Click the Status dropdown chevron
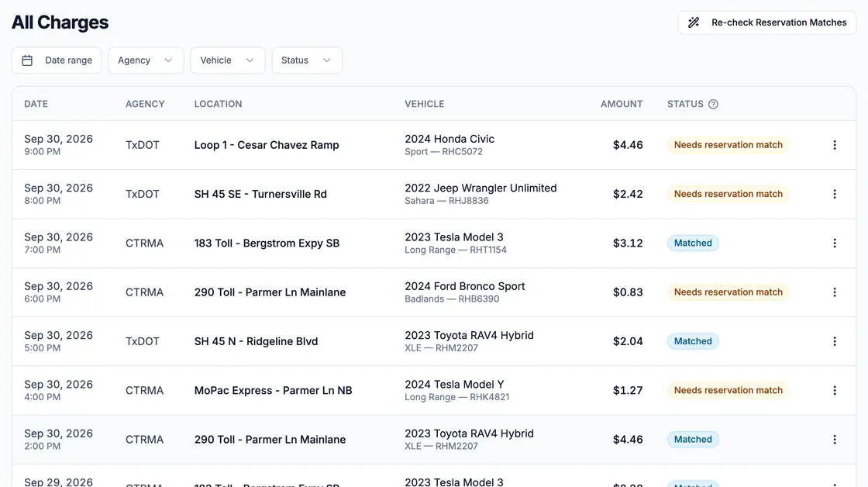868x487 pixels. 326,60
